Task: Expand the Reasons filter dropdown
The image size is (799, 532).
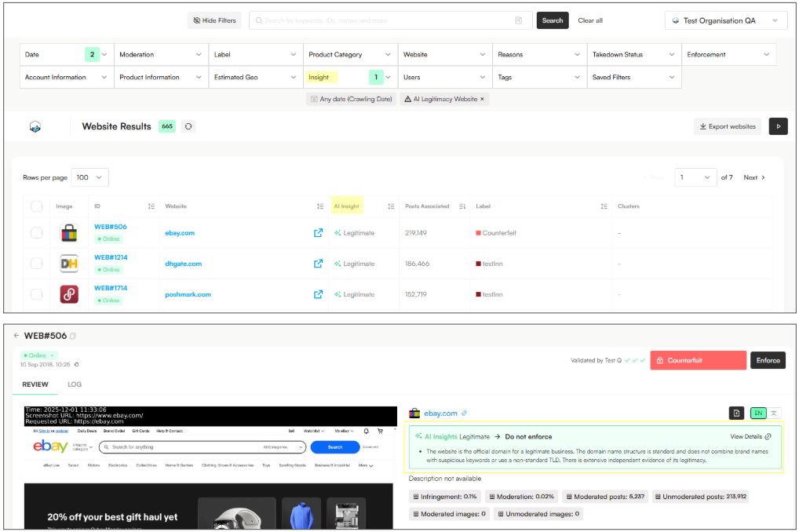Action: 540,54
